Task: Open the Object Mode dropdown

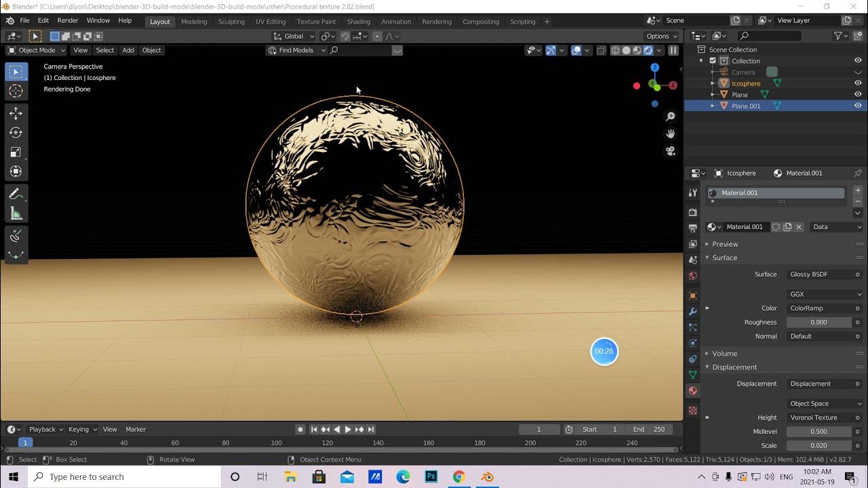Action: pyautogui.click(x=37, y=50)
